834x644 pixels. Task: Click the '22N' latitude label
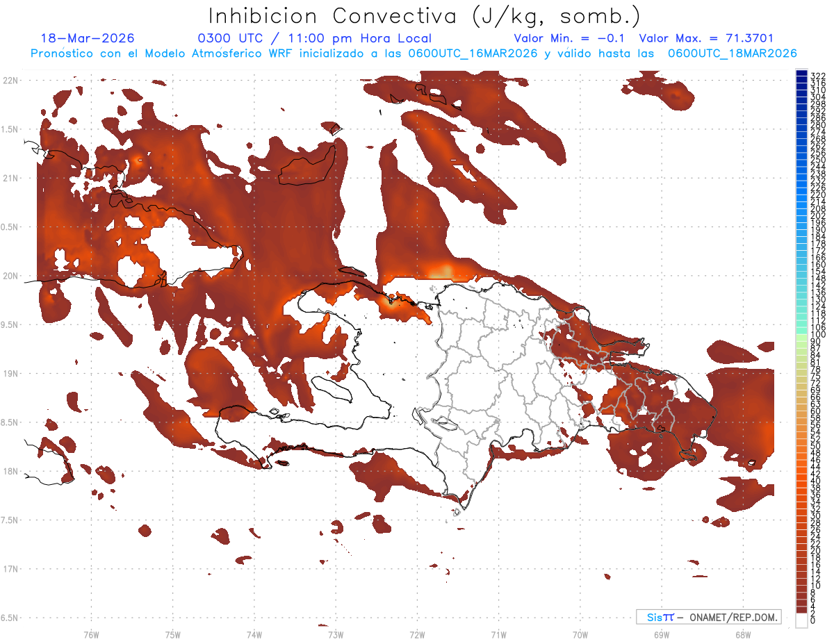tap(10, 80)
